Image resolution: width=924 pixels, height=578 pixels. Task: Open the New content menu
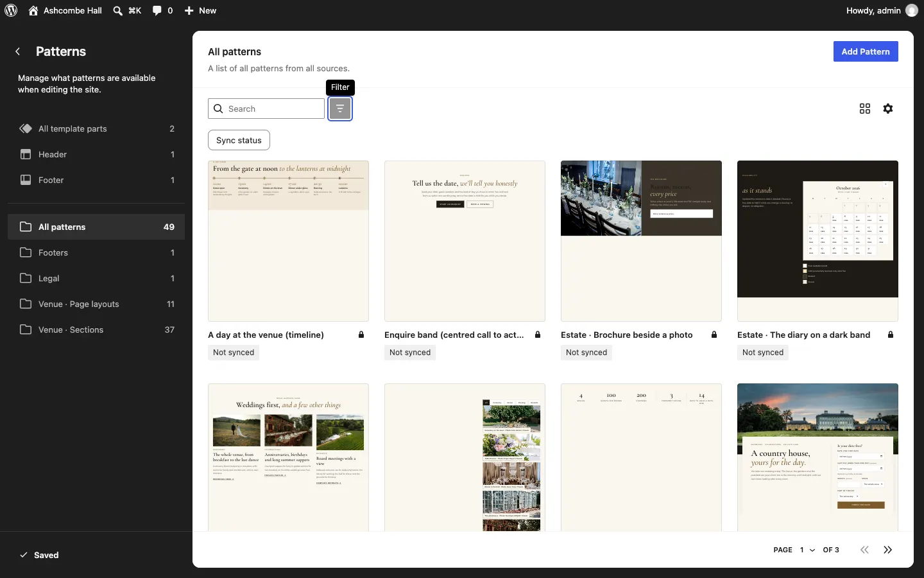click(x=200, y=10)
